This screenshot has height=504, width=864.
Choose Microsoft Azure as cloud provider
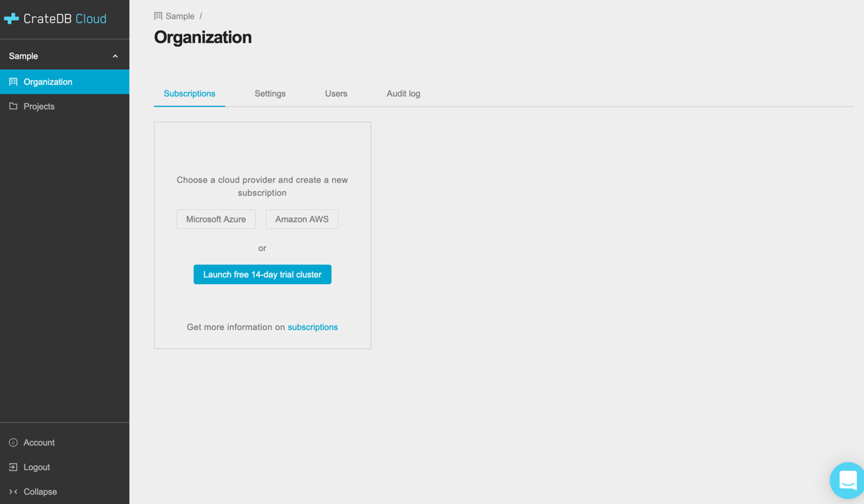tap(216, 219)
